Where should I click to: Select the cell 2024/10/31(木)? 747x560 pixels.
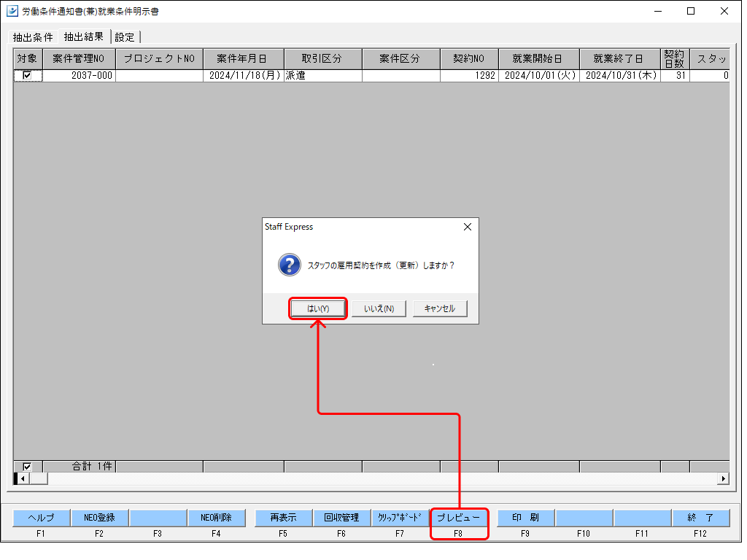tap(620, 76)
